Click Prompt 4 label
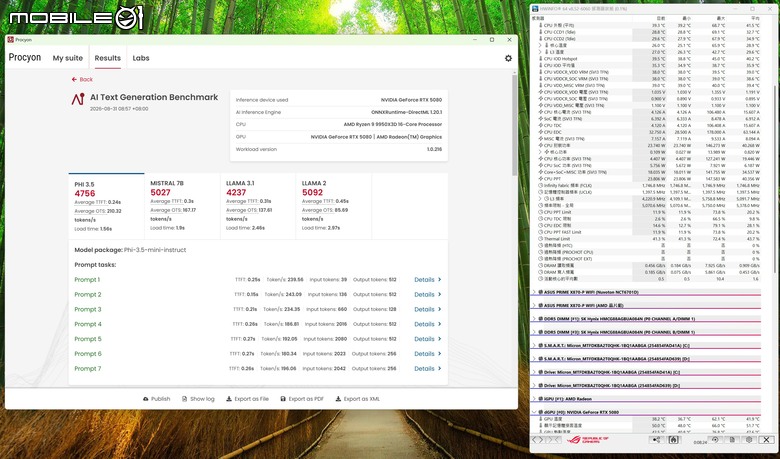Screen dimensions: 780x459 tap(88, 324)
